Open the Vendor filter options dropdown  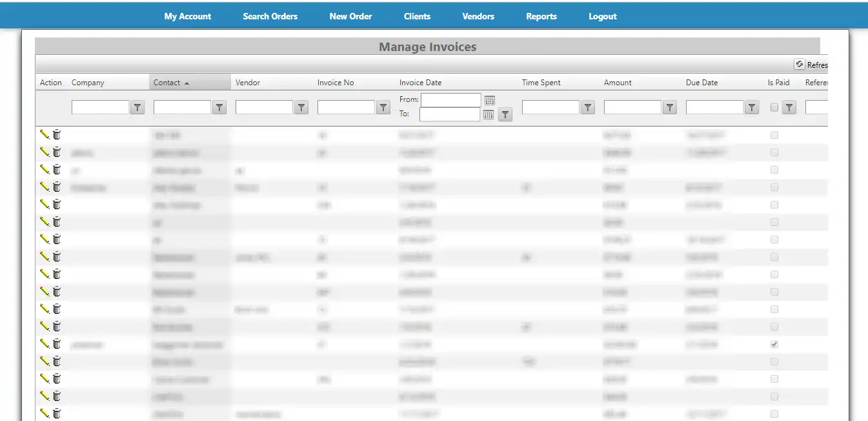click(x=301, y=108)
